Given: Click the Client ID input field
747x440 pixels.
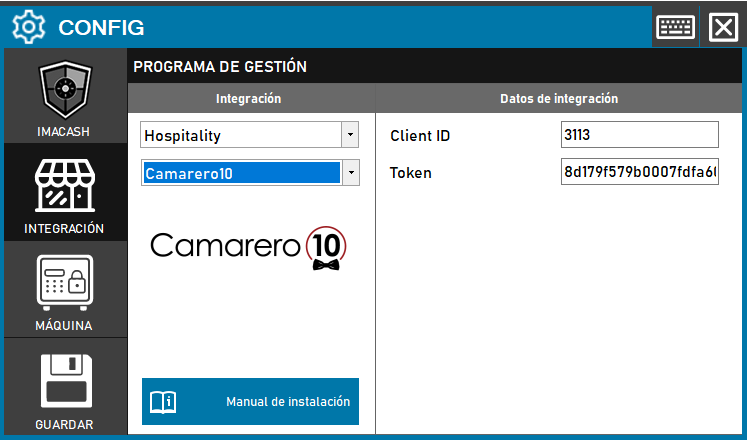Looking at the screenshot, I should 640,134.
